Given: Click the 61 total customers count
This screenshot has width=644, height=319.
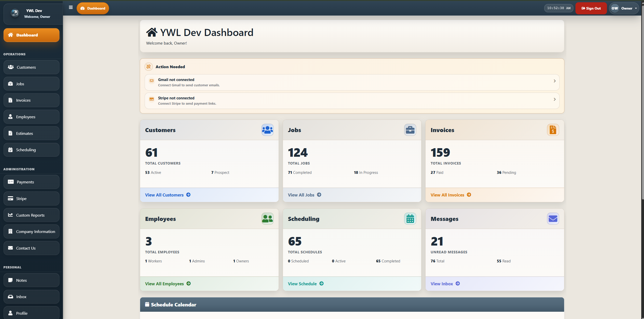Looking at the screenshot, I should (x=151, y=152).
